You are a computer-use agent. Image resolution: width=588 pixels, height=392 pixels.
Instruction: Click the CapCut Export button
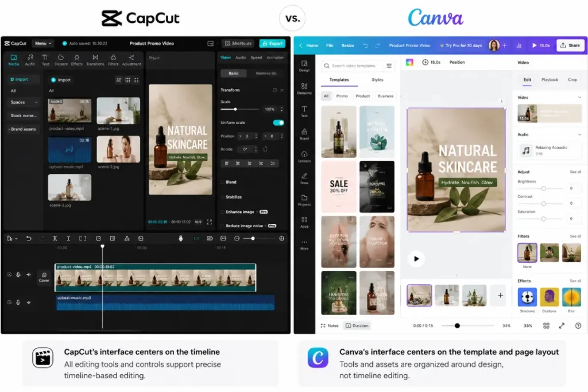pos(272,44)
